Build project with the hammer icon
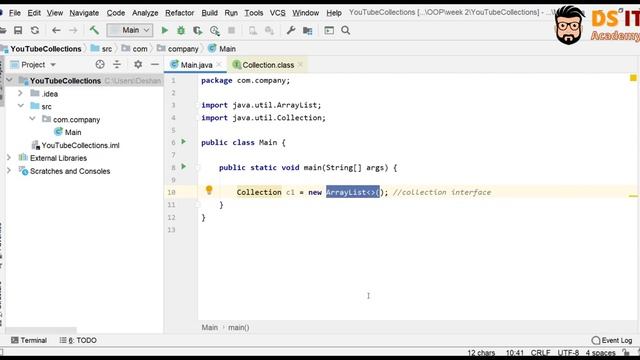Image resolution: width=640 pixels, height=360 pixels. click(94, 30)
